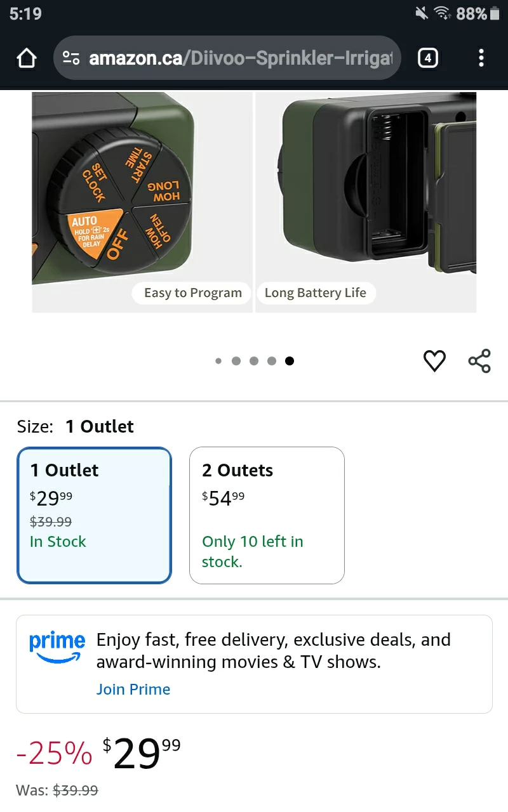Tap the Prime logo
Viewport: 508px width, 812px height.
(x=57, y=648)
